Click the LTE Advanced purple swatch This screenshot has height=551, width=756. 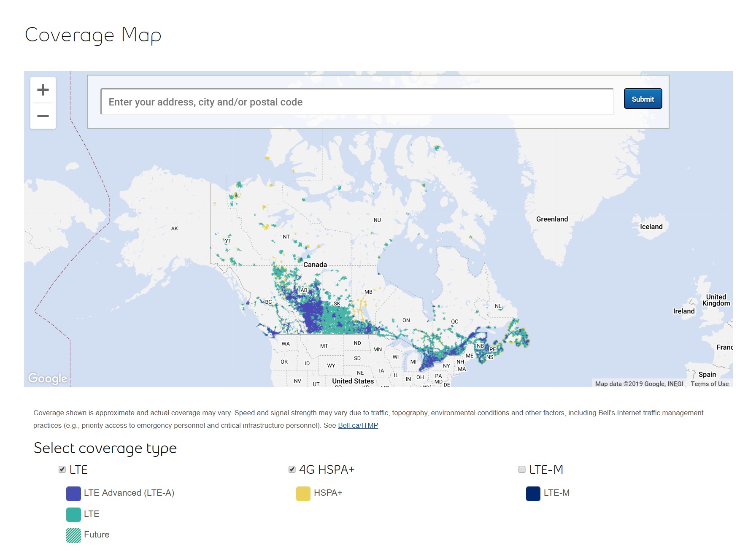tap(73, 493)
